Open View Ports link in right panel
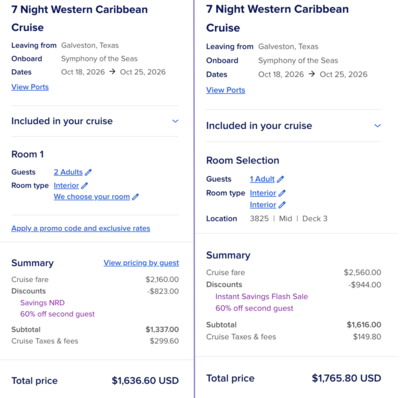Viewport: 400px width, 398px height. (226, 90)
